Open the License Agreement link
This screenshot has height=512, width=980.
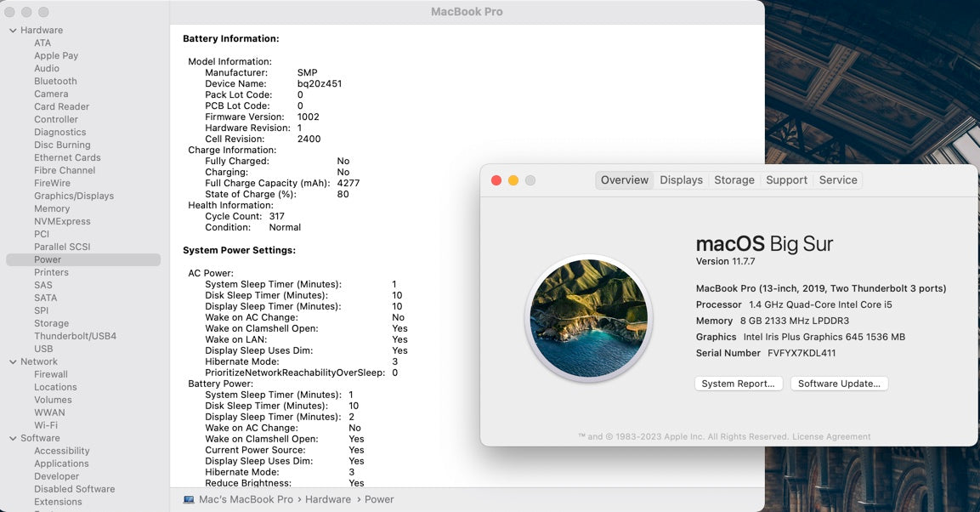[x=830, y=437]
